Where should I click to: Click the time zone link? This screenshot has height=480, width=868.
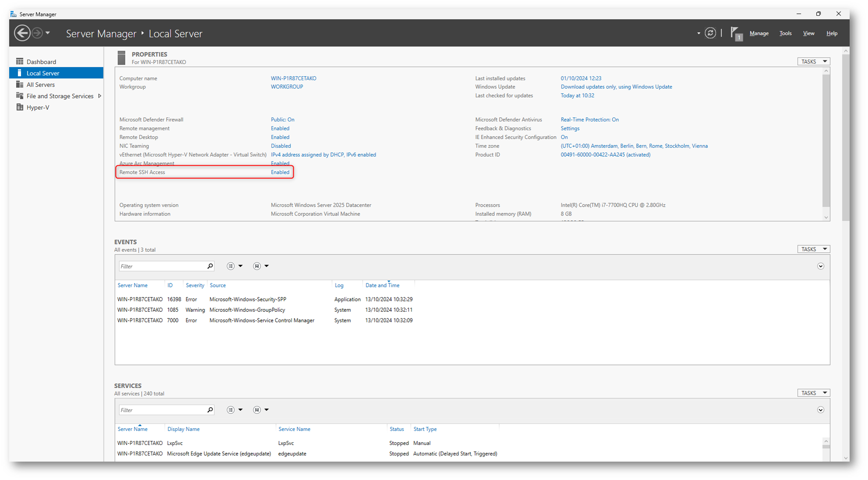pyautogui.click(x=634, y=146)
